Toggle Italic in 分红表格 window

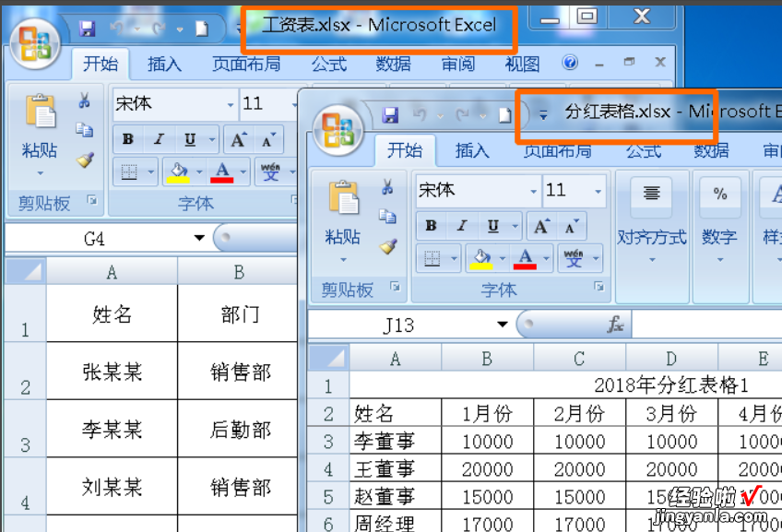click(462, 227)
